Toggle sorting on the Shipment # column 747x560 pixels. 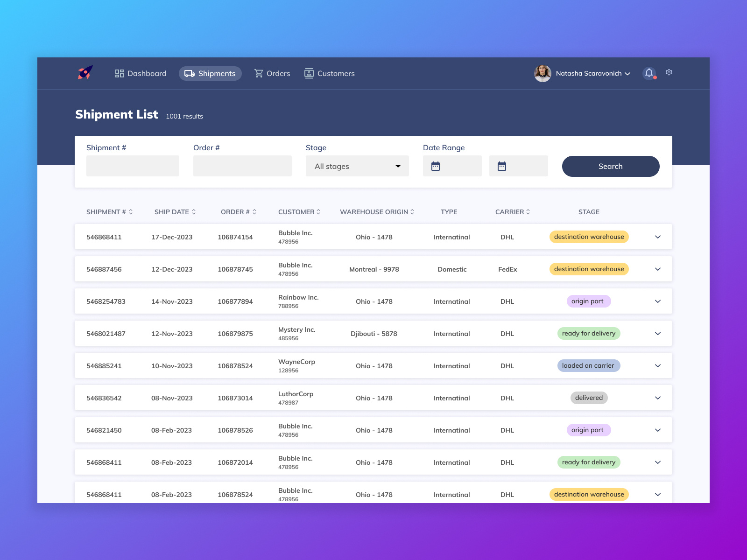(131, 211)
